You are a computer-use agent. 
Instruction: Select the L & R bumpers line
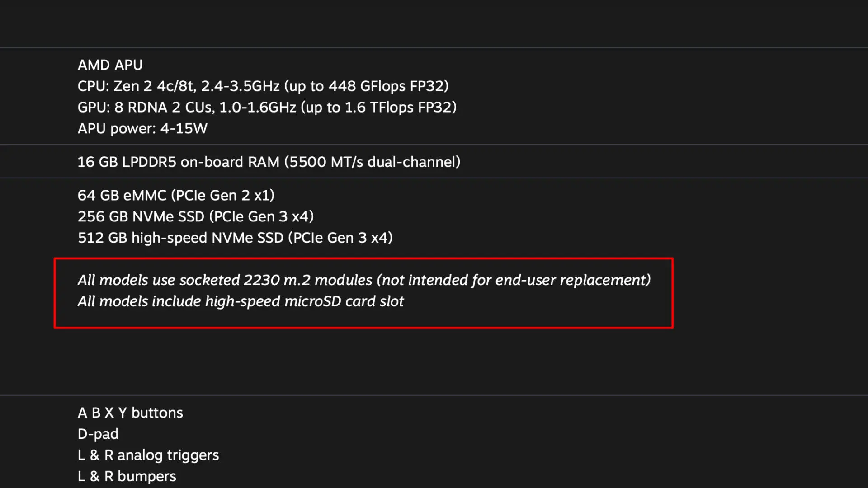tap(127, 477)
